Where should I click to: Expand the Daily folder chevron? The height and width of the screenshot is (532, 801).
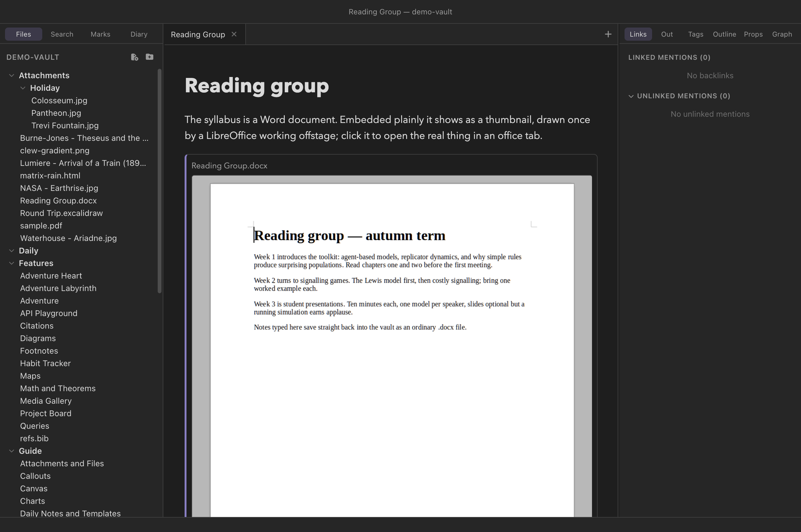(x=12, y=251)
